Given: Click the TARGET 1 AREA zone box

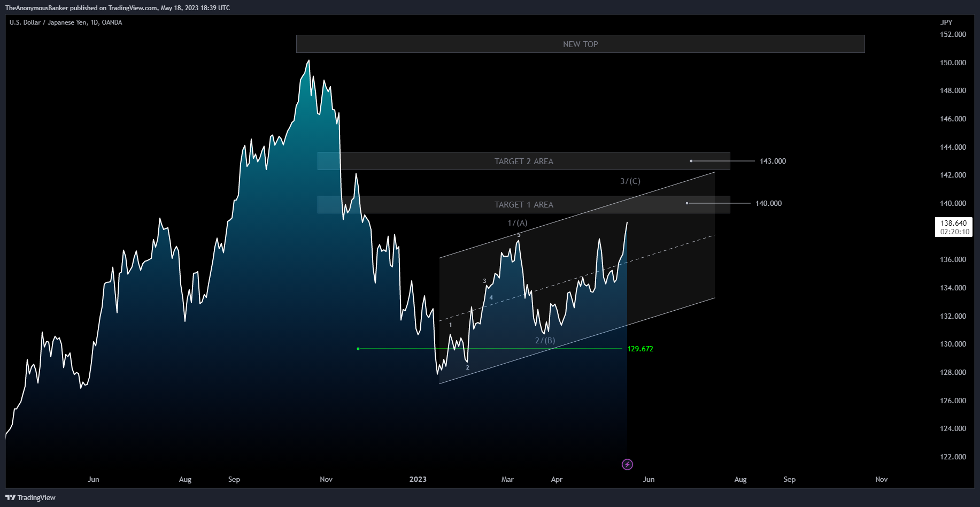Looking at the screenshot, I should click(x=523, y=204).
